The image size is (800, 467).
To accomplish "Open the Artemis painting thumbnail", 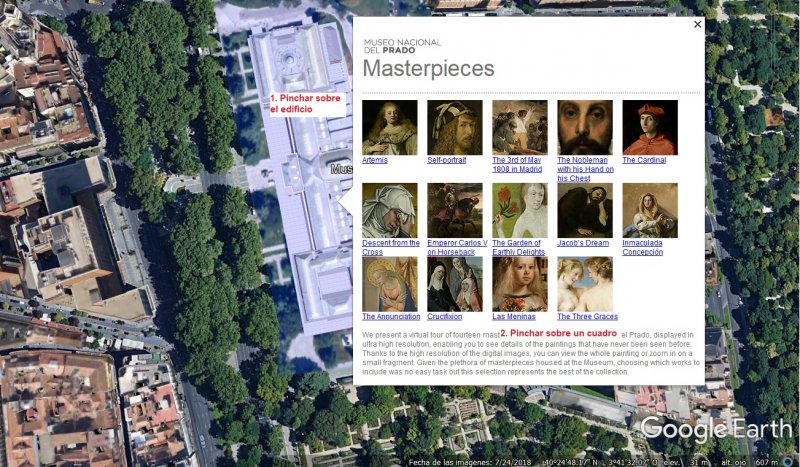I will 390,128.
